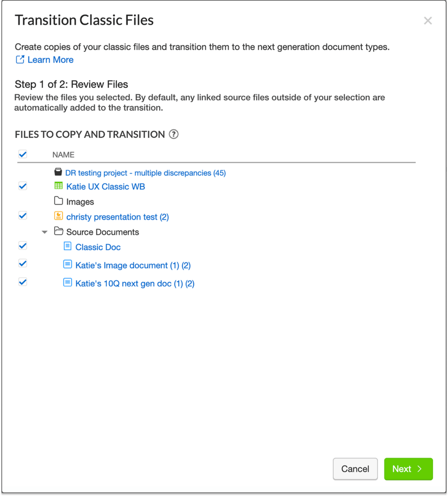Click the Next button
The height and width of the screenshot is (496, 448).
point(408,469)
